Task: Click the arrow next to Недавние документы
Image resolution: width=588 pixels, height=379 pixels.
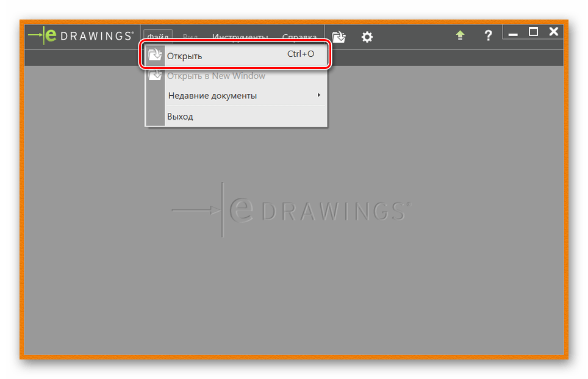Action: [x=319, y=95]
